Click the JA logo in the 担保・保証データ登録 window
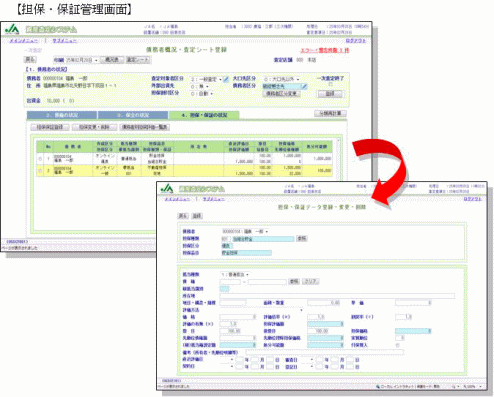The image size is (494, 397). click(x=167, y=188)
